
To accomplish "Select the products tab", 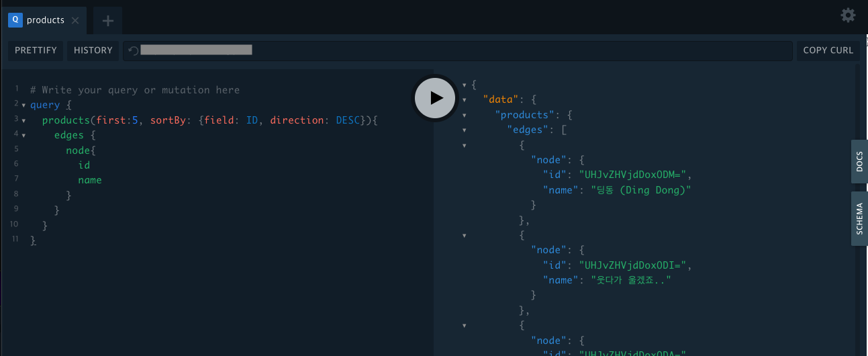I will [x=44, y=20].
